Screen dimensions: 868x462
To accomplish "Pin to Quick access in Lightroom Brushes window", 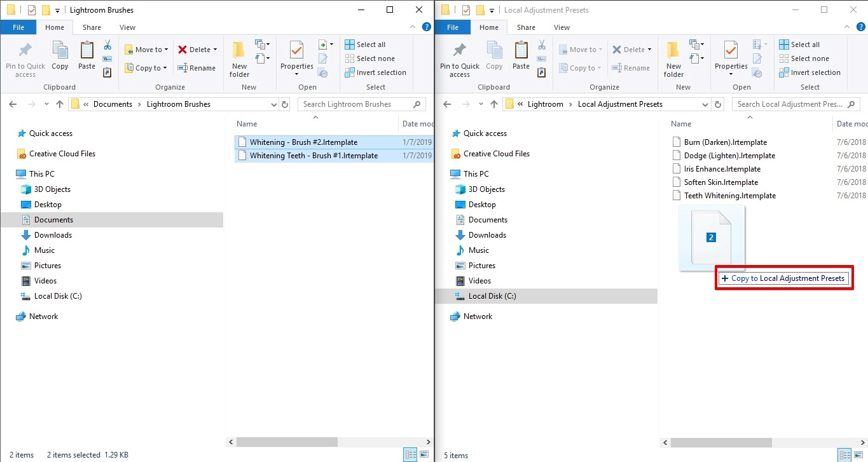I will (25, 60).
